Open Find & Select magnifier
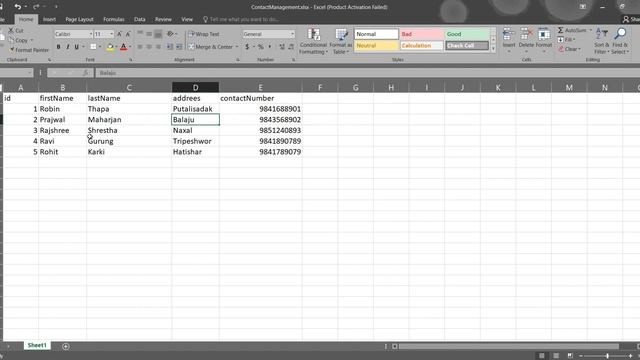This screenshot has width=640, height=360. pyautogui.click(x=620, y=41)
